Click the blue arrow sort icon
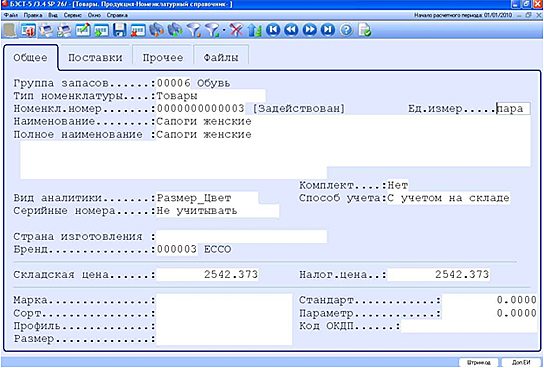Image resolution: width=544 pixels, height=368 pixels. pyautogui.click(x=254, y=30)
